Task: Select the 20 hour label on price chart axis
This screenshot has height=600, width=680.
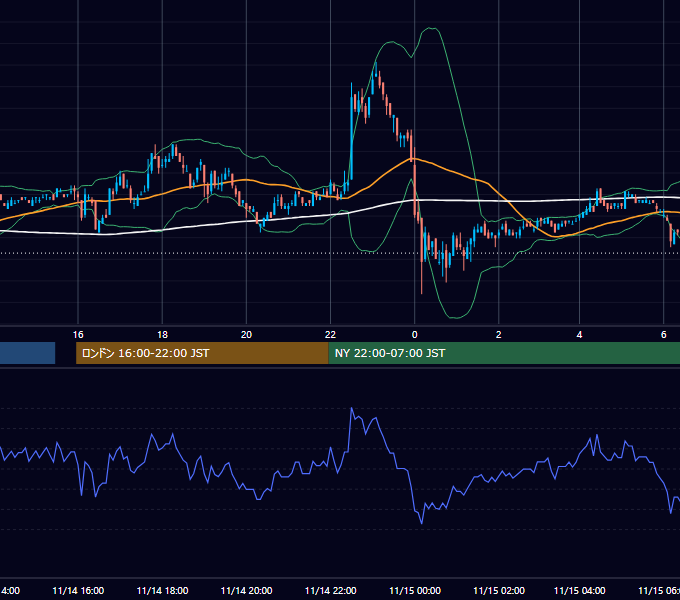Action: coord(246,335)
